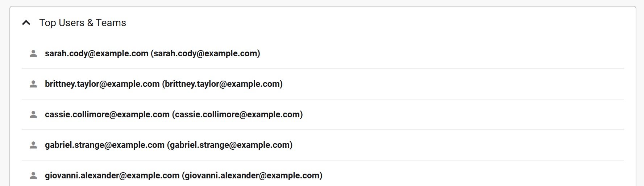Click the parenthesized brittney.taylor email address
Screen dimensions: 644x186
tap(222, 84)
